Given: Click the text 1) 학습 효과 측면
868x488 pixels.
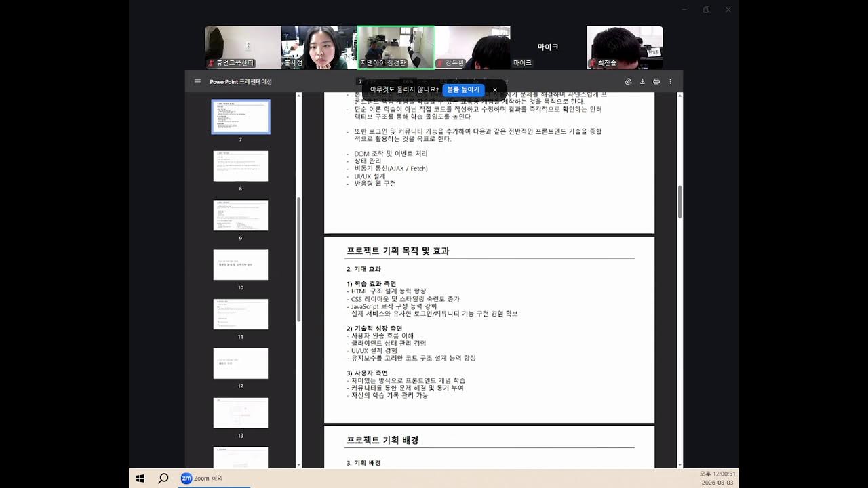Looking at the screenshot, I should [x=372, y=284].
